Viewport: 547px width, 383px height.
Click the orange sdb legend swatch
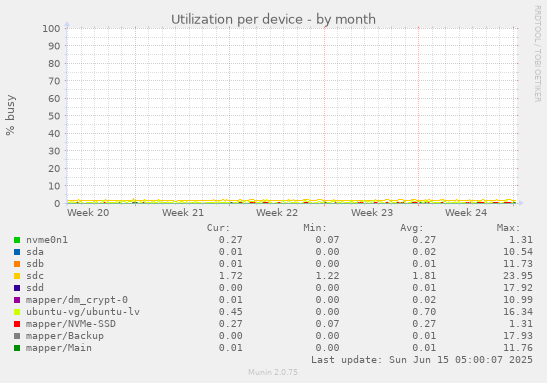point(17,264)
